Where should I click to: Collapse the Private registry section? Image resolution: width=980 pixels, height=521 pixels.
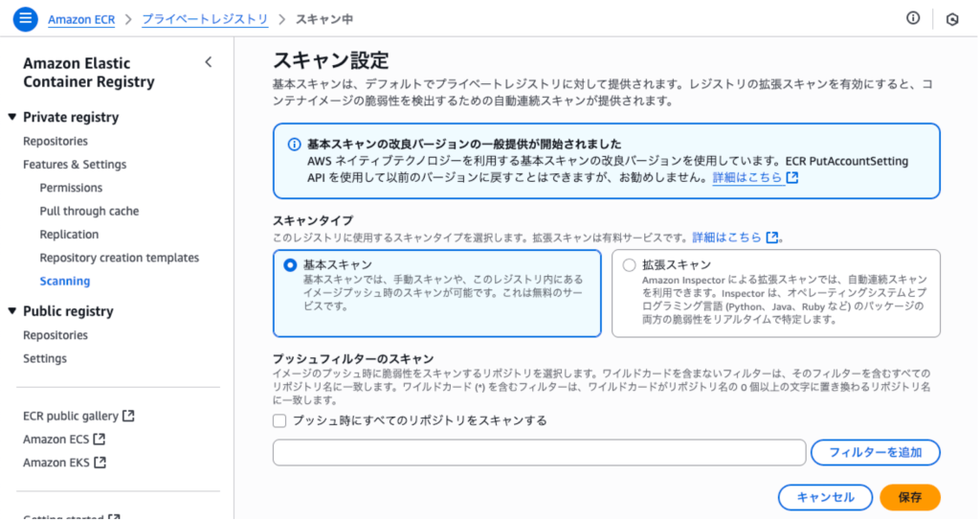click(12, 118)
